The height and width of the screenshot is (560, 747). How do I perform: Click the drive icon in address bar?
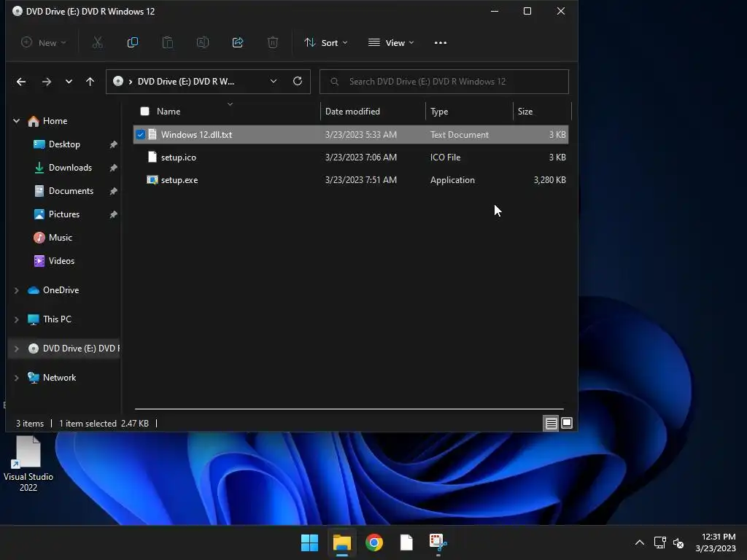click(117, 82)
